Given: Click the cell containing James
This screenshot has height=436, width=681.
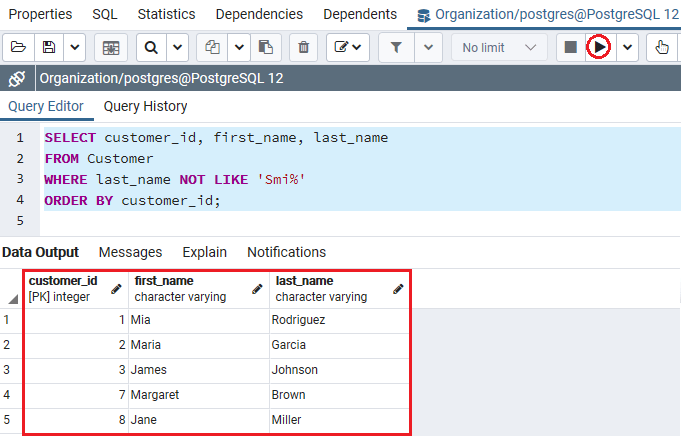Looking at the screenshot, I should 199,370.
